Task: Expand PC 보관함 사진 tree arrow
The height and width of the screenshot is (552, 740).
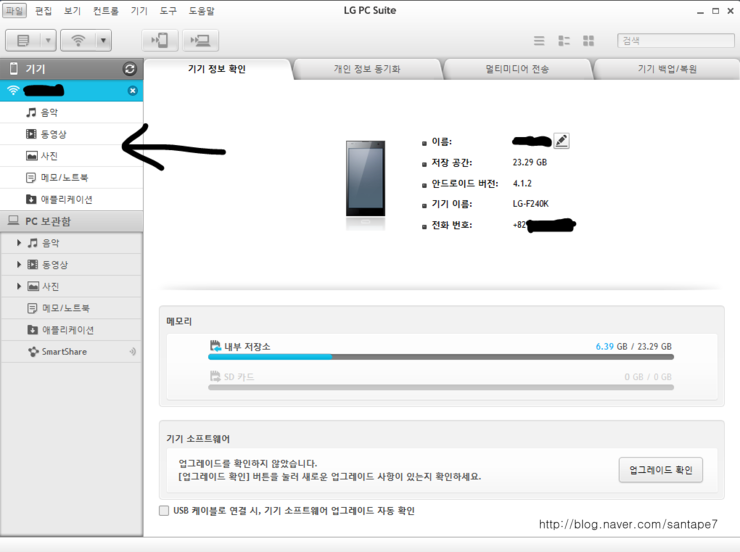Action: [x=19, y=286]
